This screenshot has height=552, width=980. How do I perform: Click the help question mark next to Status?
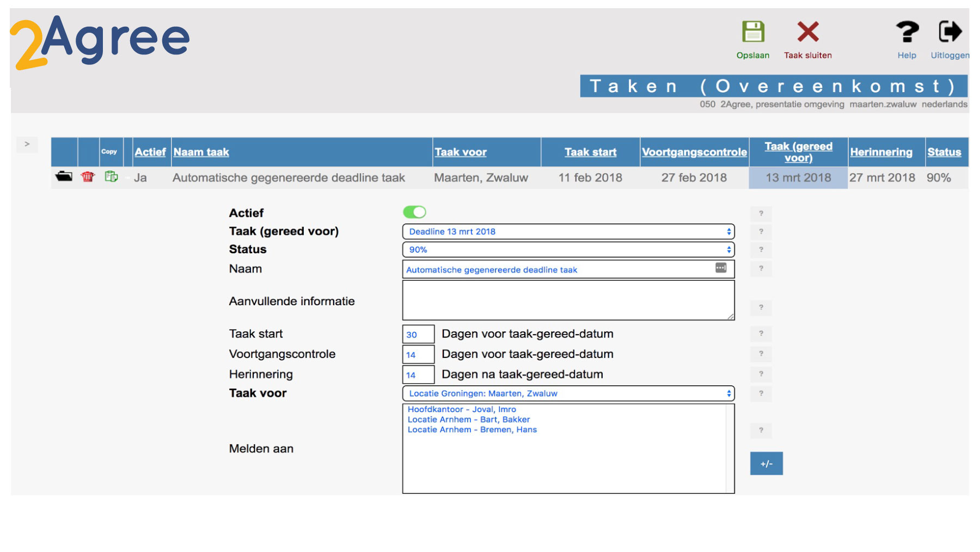pyautogui.click(x=761, y=250)
